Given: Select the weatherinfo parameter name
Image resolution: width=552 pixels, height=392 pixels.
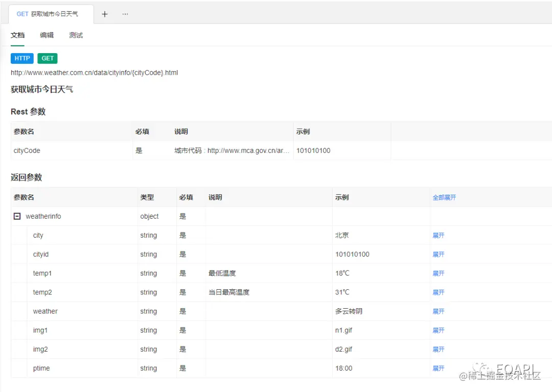Looking at the screenshot, I should click(x=43, y=216).
